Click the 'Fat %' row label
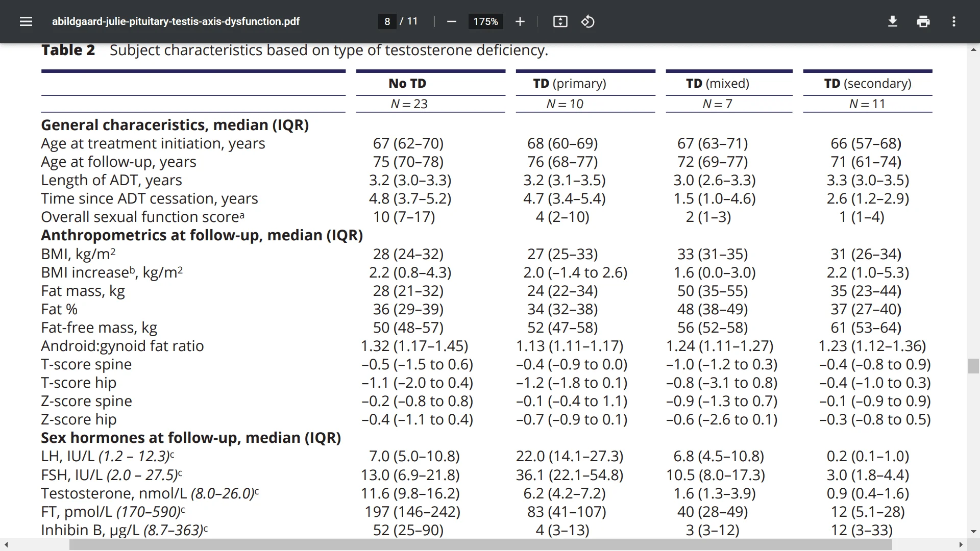The width and height of the screenshot is (980, 551). pyautogui.click(x=59, y=309)
